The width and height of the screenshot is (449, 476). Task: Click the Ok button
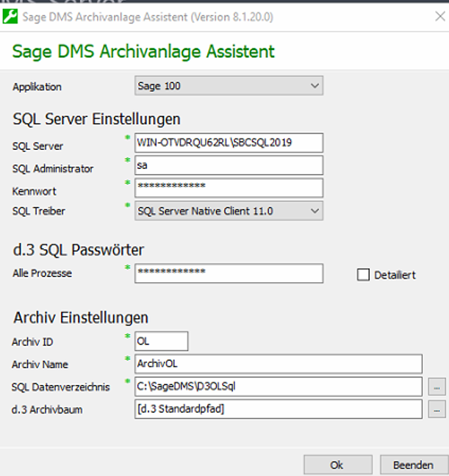click(x=337, y=465)
